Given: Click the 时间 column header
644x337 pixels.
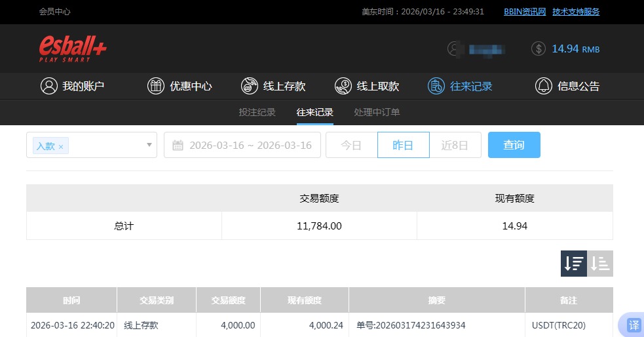Looking at the screenshot, I should pos(71,300).
